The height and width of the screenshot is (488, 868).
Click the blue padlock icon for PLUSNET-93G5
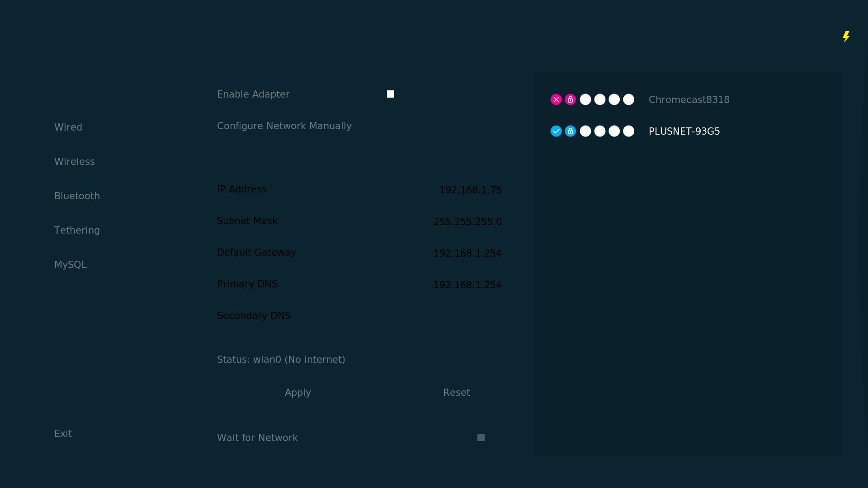click(x=571, y=131)
